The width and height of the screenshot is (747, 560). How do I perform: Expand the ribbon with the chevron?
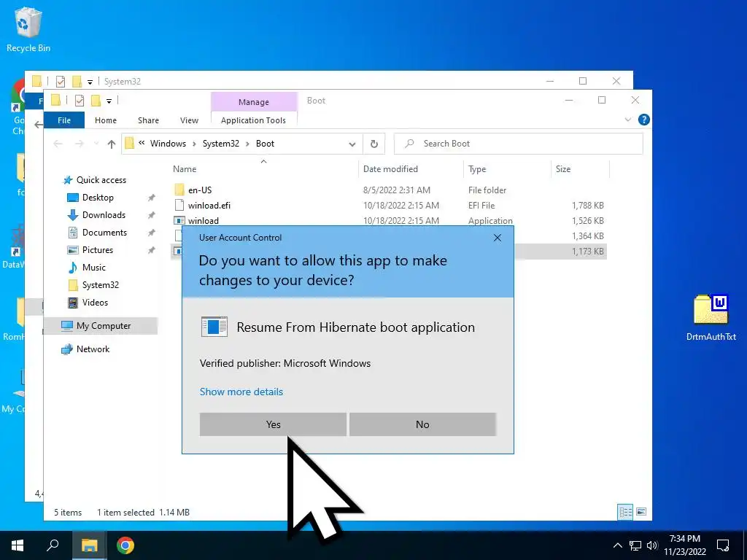point(628,120)
